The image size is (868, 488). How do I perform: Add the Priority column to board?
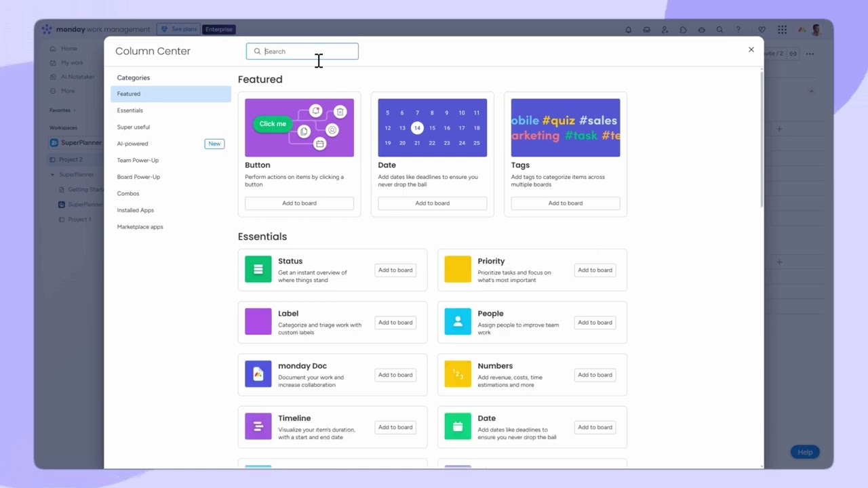[x=595, y=270]
